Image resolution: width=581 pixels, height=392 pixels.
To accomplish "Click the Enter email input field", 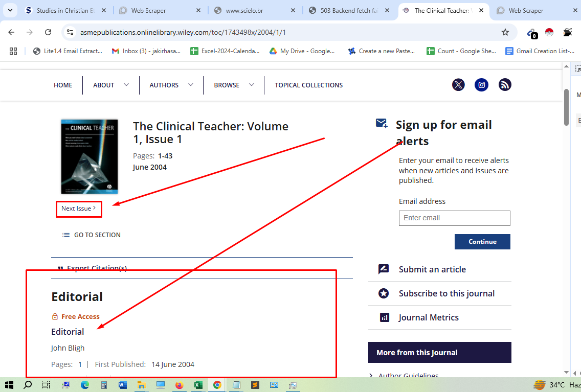I will click(x=454, y=218).
